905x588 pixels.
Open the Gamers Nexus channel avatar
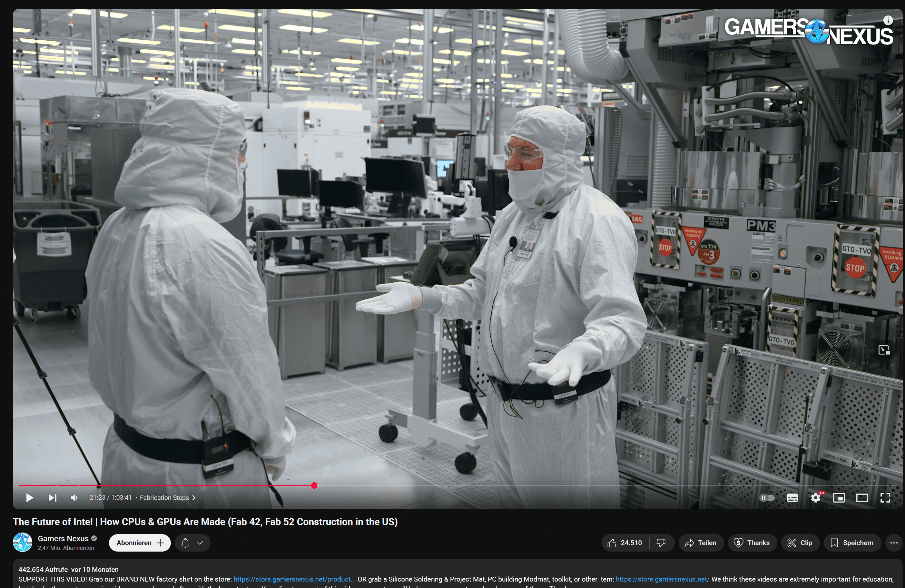click(x=23, y=543)
